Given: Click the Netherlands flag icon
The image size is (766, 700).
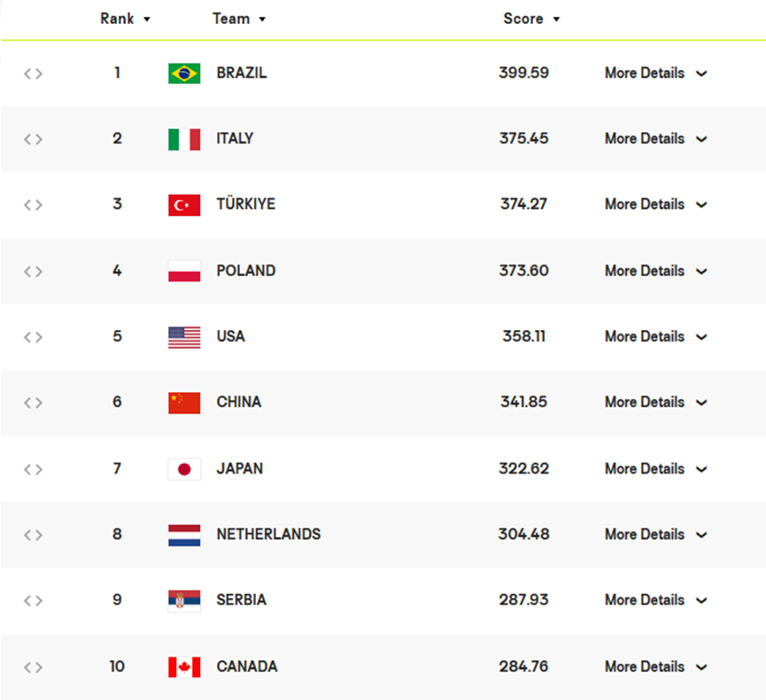Looking at the screenshot, I should coord(184,535).
